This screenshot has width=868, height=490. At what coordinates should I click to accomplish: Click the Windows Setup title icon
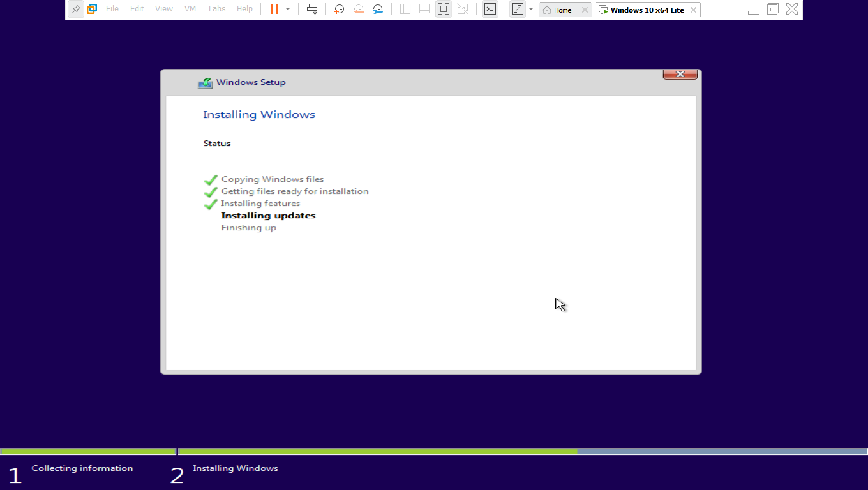pyautogui.click(x=205, y=82)
